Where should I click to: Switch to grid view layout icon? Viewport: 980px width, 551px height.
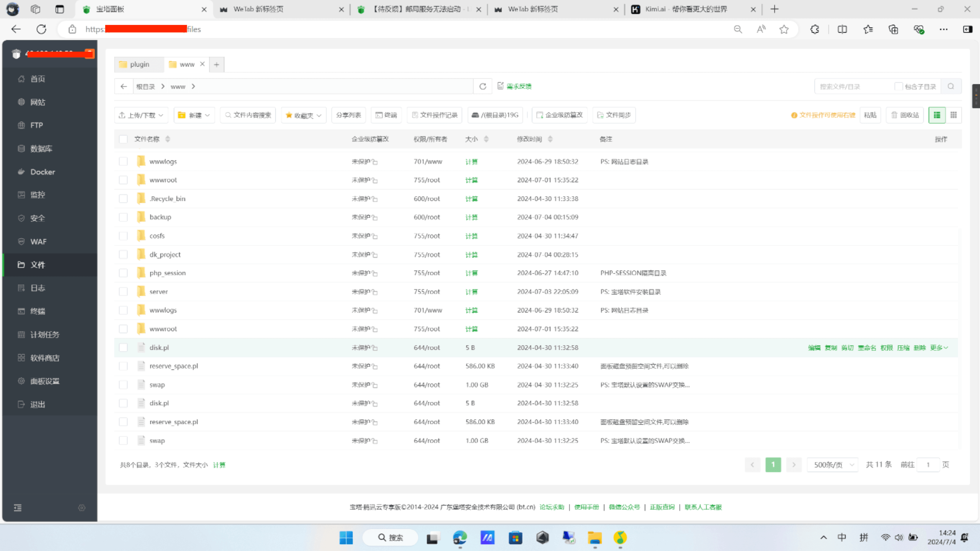pos(954,115)
